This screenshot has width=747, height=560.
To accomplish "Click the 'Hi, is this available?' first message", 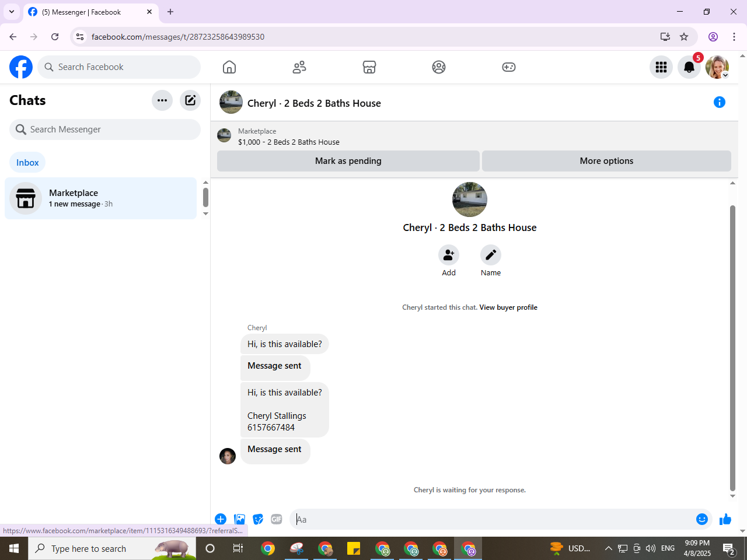I will (285, 344).
